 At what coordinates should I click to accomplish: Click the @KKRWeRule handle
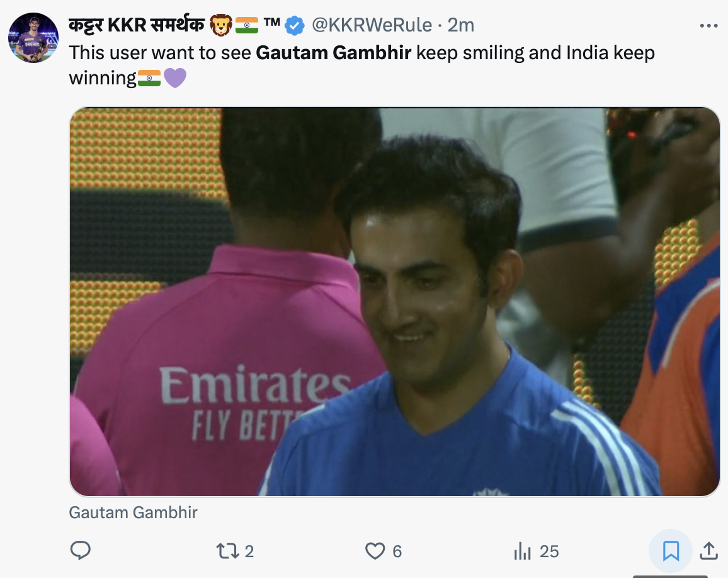click(x=372, y=25)
